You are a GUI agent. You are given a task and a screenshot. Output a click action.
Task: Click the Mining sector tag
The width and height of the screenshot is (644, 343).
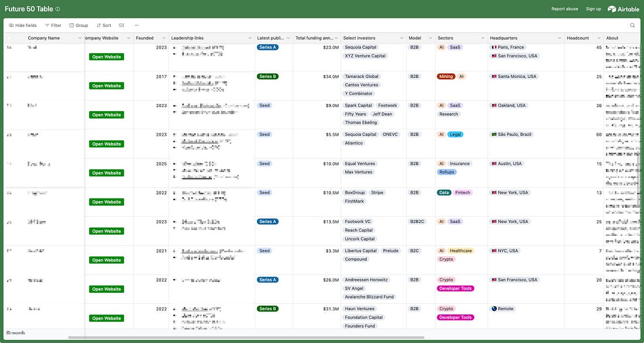(446, 77)
